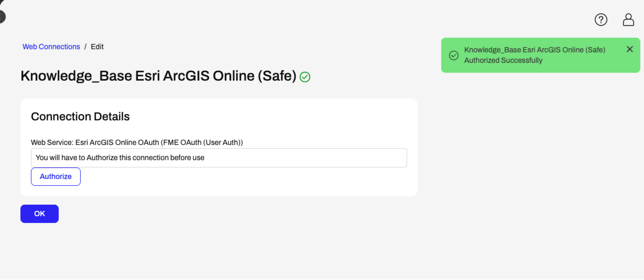Click the slash separator in breadcrumb

pos(85,47)
